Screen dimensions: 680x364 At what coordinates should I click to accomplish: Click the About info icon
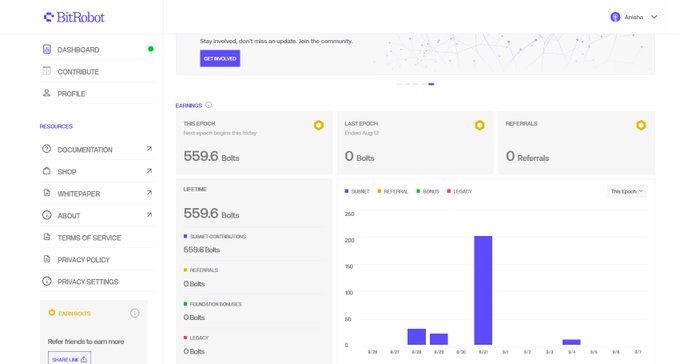47,215
